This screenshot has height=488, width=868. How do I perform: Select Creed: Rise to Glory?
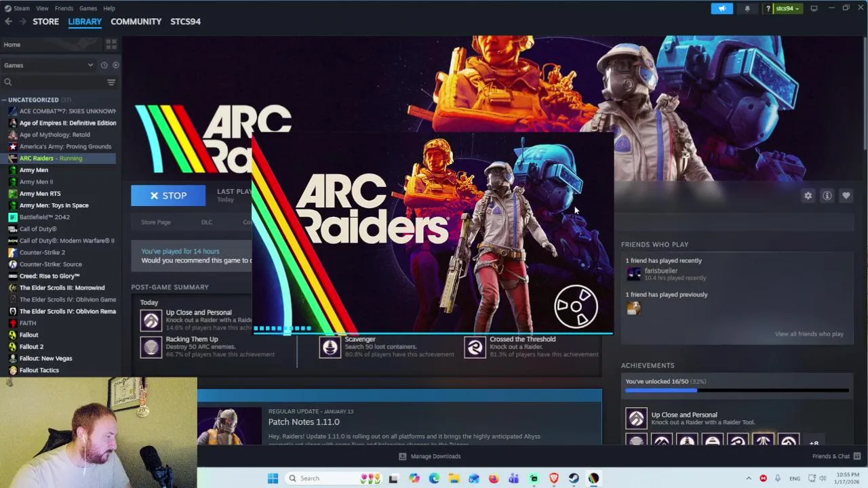click(50, 276)
